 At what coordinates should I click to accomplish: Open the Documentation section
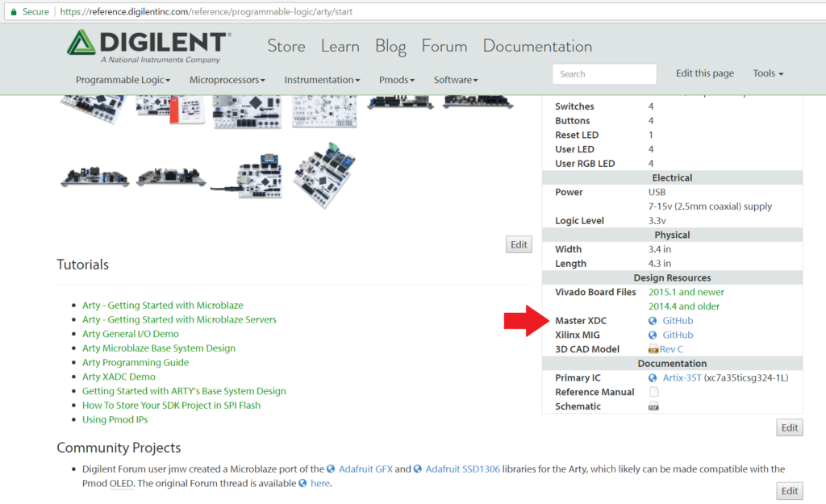(537, 46)
